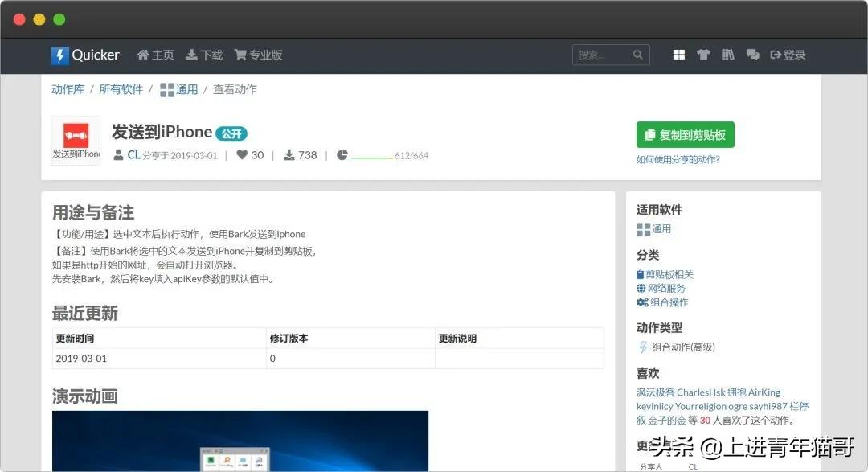Open the 专业版 menu item

point(257,55)
